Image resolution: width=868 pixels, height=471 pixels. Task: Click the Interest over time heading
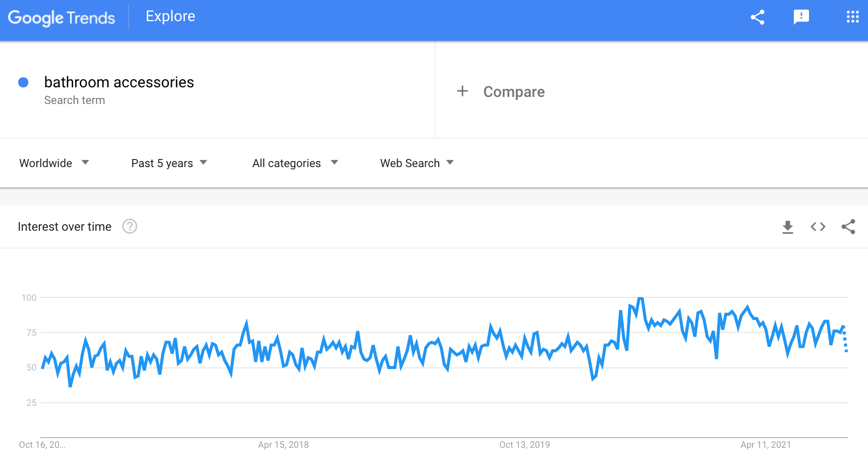pos(65,227)
